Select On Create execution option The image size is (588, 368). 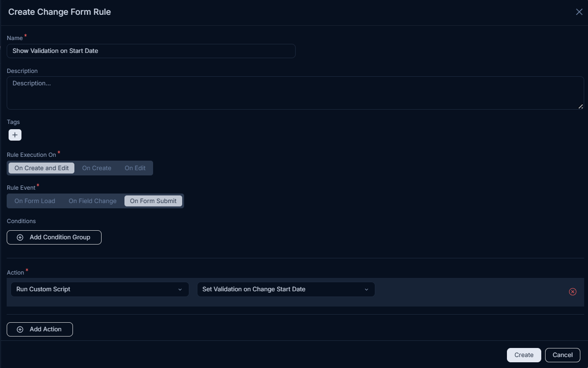pyautogui.click(x=97, y=168)
